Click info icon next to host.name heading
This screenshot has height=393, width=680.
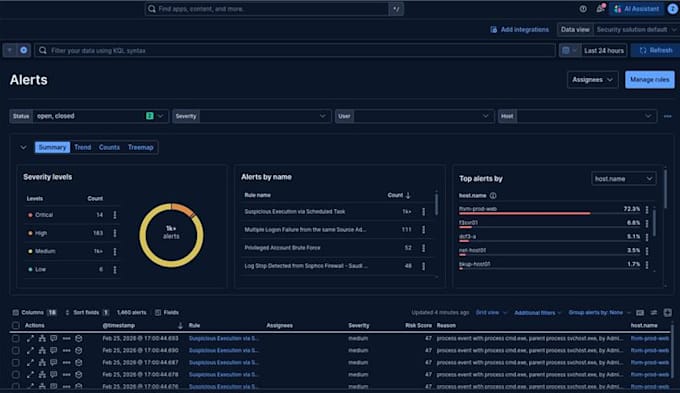(493, 196)
